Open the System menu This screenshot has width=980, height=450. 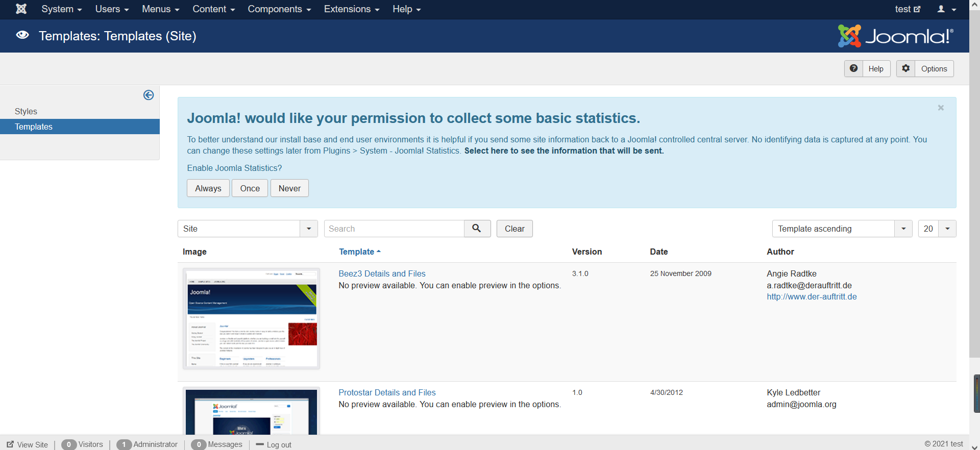tap(62, 9)
